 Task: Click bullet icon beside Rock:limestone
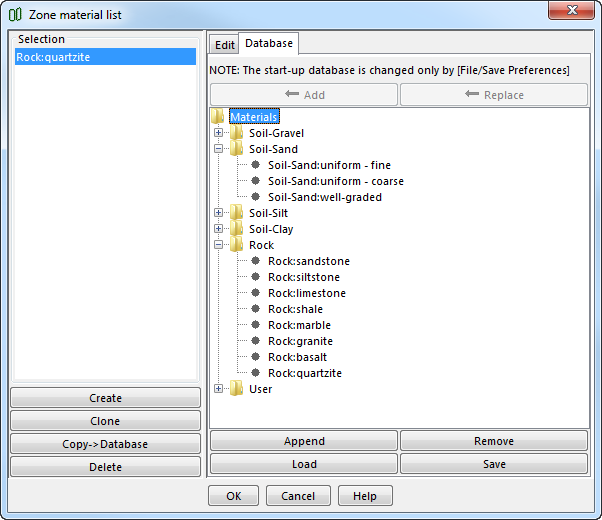(x=255, y=293)
